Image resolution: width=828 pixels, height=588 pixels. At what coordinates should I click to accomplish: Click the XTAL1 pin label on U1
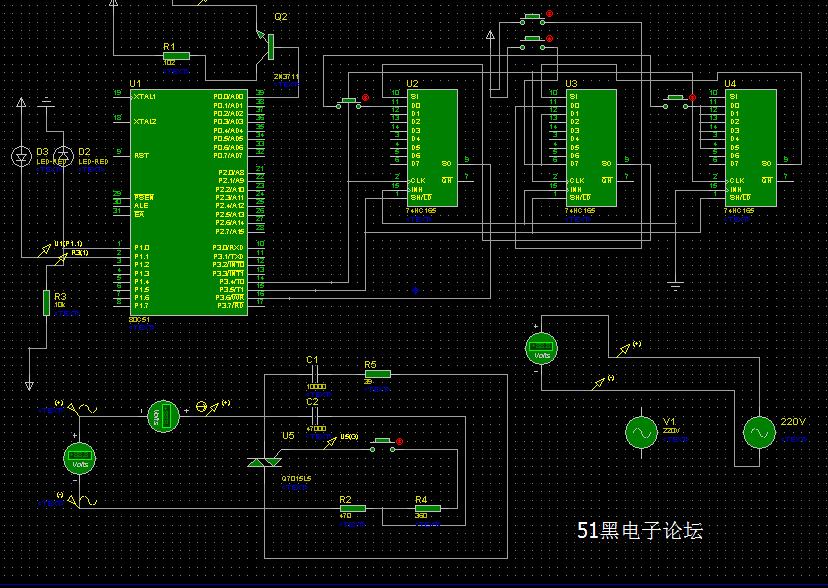tap(145, 97)
